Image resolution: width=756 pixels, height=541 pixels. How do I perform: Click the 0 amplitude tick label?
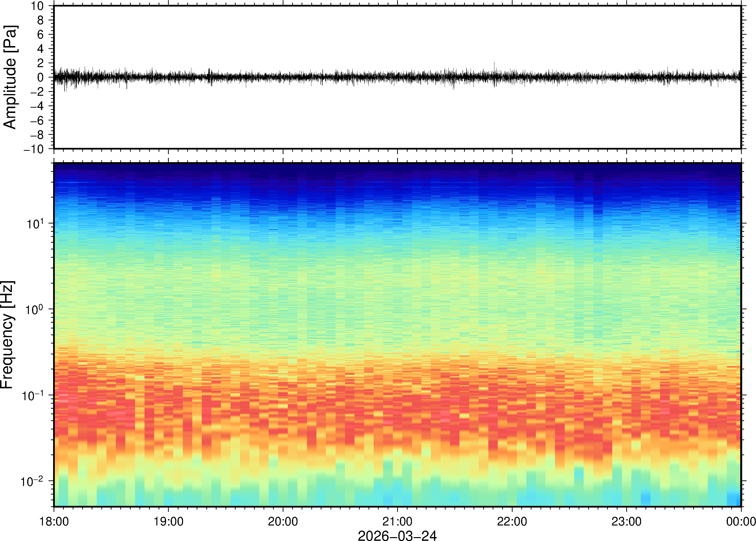point(41,78)
